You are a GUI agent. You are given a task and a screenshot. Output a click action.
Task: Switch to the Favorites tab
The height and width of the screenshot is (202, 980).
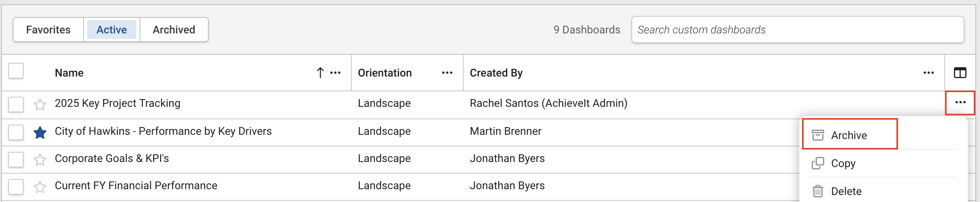[48, 30]
